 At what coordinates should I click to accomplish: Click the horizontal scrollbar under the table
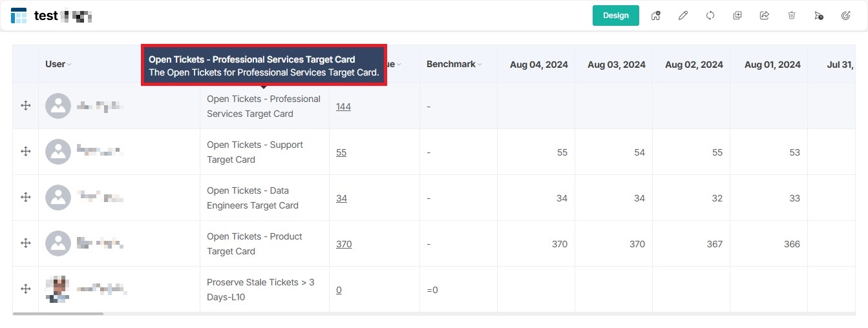click(x=58, y=314)
